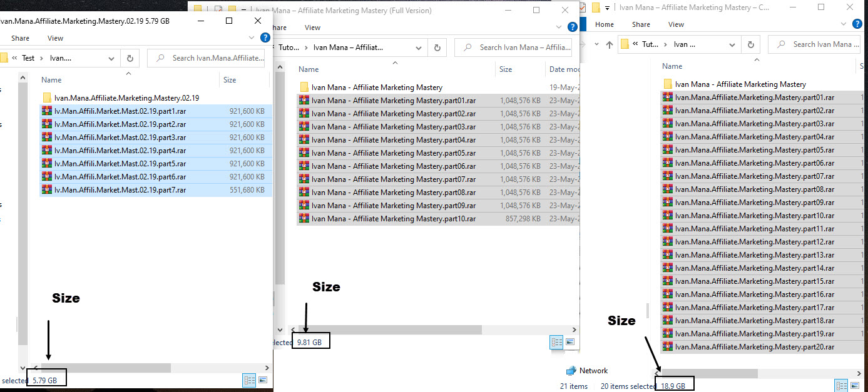Click the RAR icon of Ivan Mana - Affiliate Marketing Mastery.part05.rar

point(304,153)
